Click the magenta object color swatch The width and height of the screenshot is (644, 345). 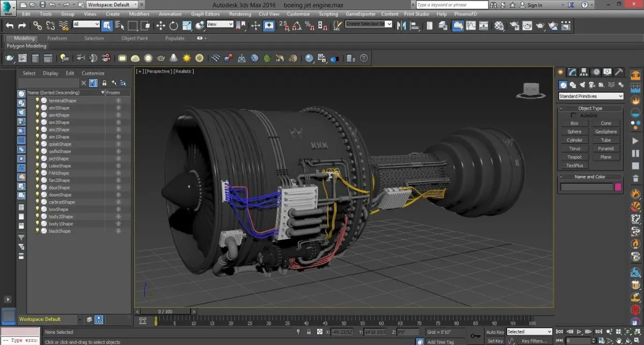pyautogui.click(x=618, y=187)
